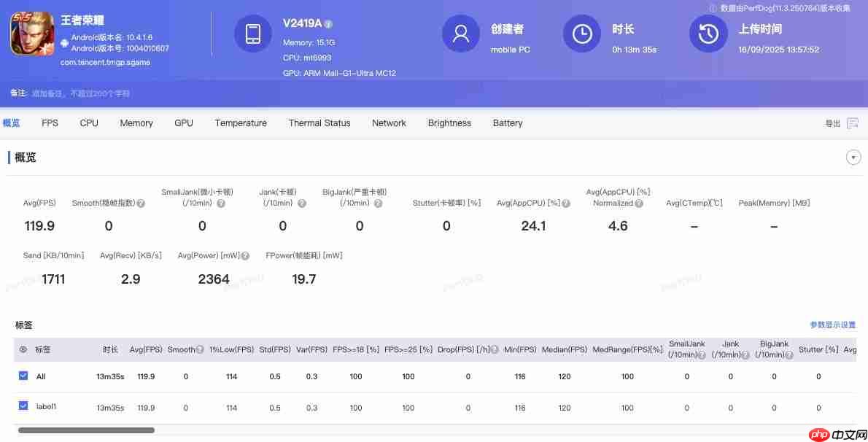The image size is (868, 442).
Task: Switch to the Temperature tab
Action: point(241,123)
